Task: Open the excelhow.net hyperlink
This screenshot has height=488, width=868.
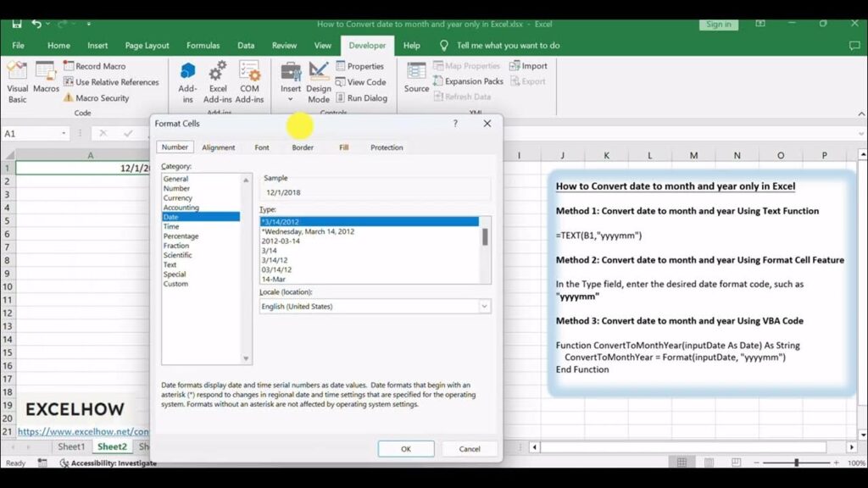Action: click(x=83, y=431)
